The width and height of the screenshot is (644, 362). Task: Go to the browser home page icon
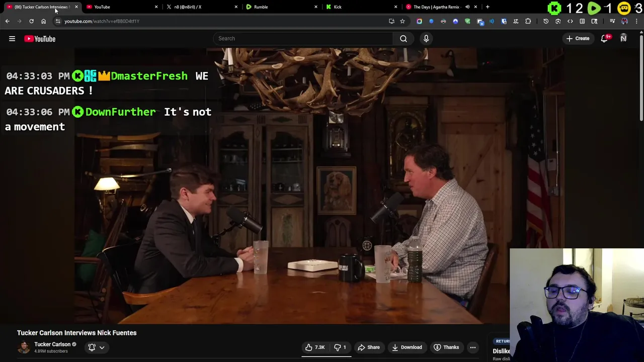[43, 21]
